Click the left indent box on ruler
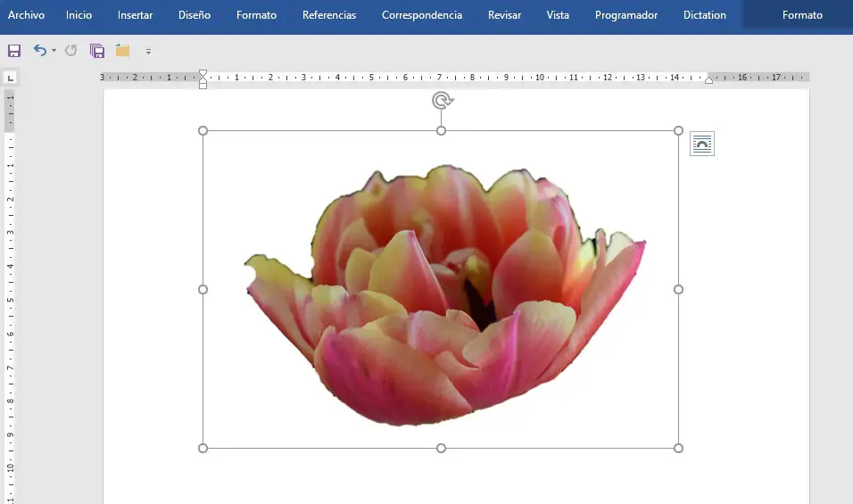Screen dimensions: 853x504 203,86
